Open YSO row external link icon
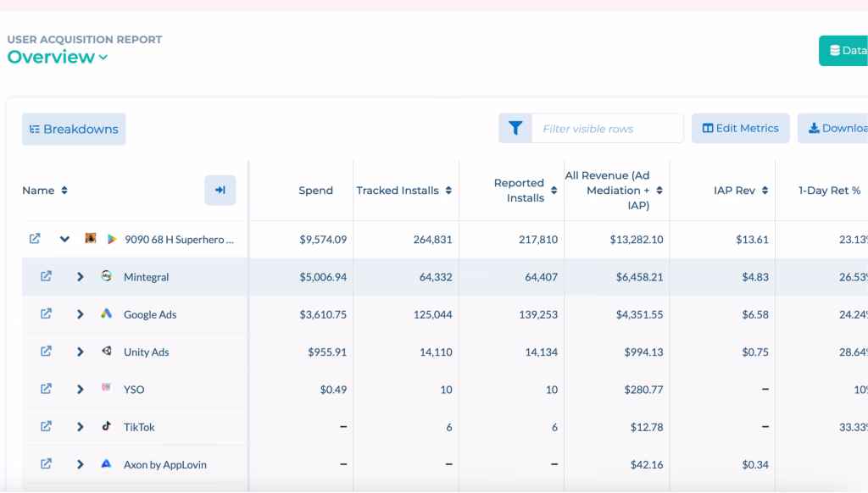This screenshot has height=493, width=868. click(x=47, y=389)
